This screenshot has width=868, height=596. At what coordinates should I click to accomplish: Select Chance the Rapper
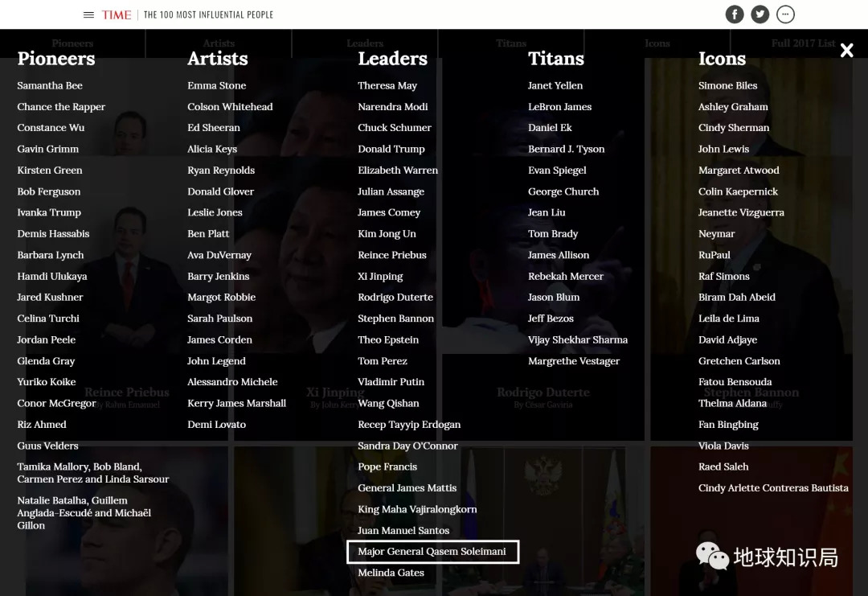tap(61, 107)
